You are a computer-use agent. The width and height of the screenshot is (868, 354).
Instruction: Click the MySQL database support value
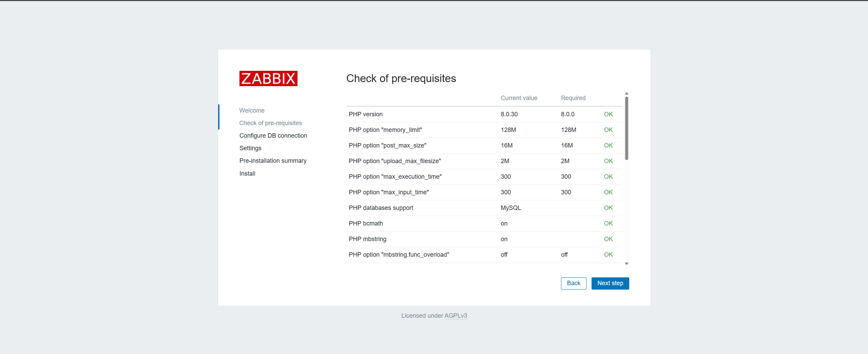[x=511, y=208]
